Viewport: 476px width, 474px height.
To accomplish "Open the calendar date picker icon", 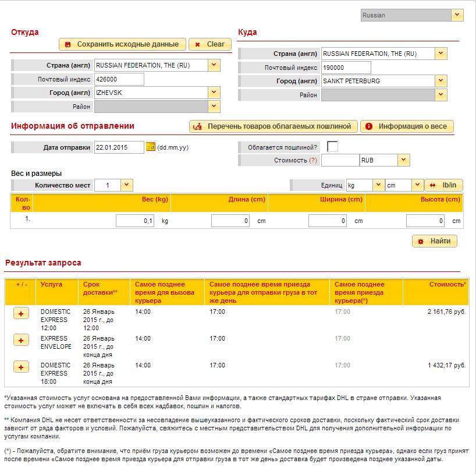I will pyautogui.click(x=151, y=147).
